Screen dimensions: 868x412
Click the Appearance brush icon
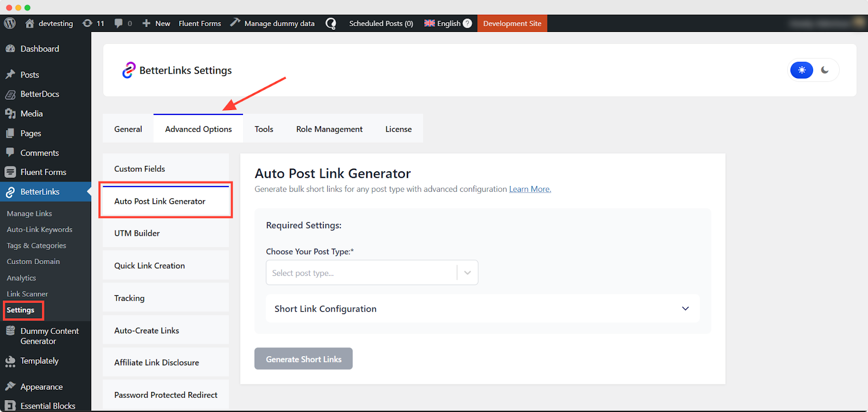pyautogui.click(x=10, y=387)
